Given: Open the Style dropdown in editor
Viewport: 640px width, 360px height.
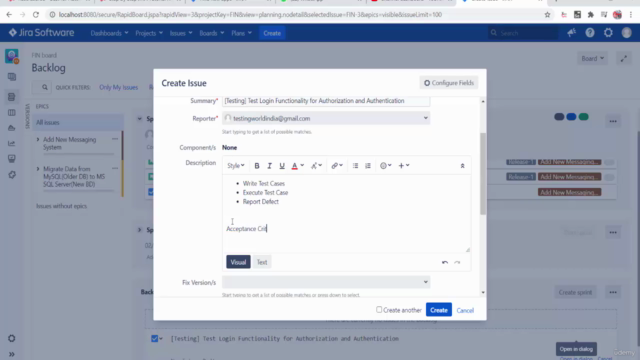Looking at the screenshot, I should pos(236,166).
